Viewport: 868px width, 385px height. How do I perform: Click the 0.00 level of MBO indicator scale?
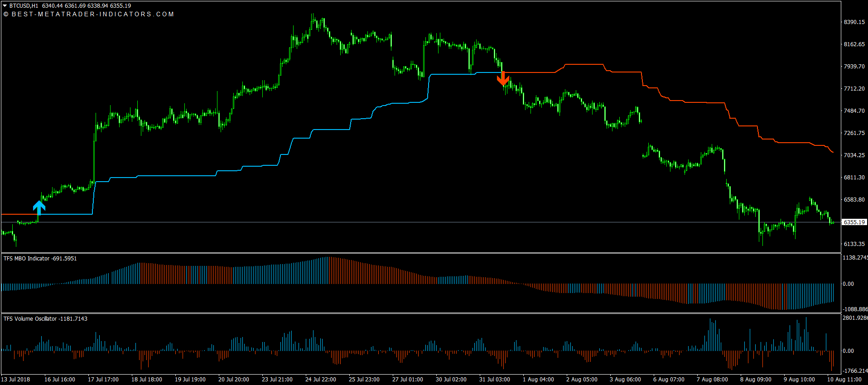848,284
